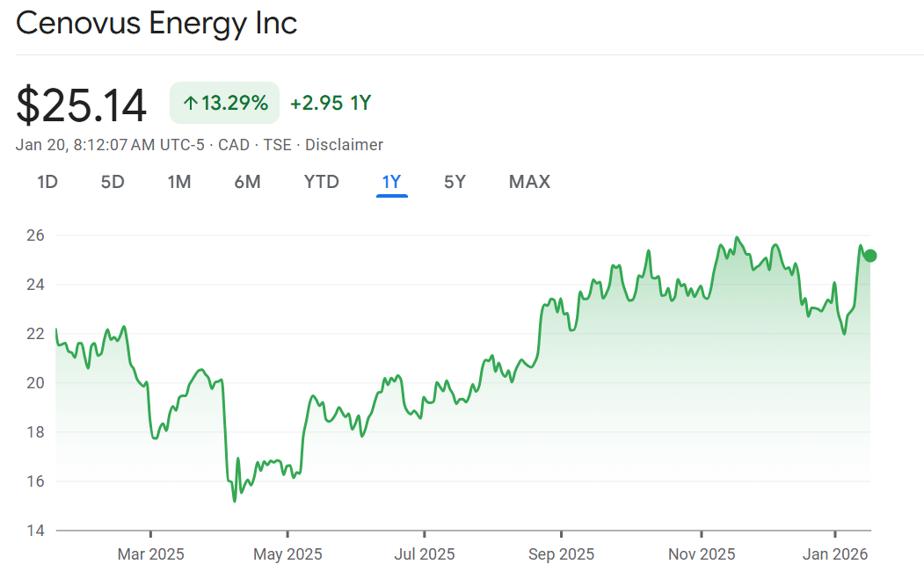924x586 pixels.
Task: Select the YTD range tab
Action: pos(322,182)
